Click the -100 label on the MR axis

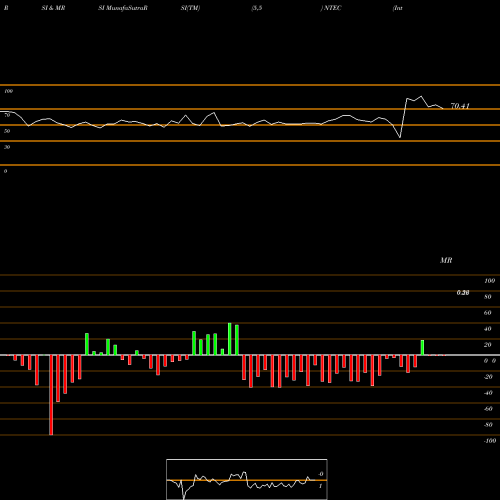[490, 441]
